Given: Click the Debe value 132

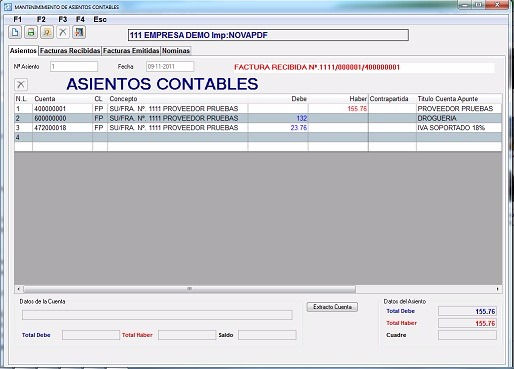Looking at the screenshot, I should 278,118.
